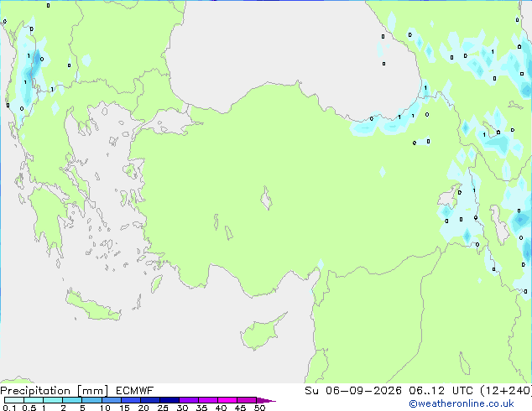Choose the 20 to 25 mm legend swatch
Viewport: 532px width, 411px height.
(149, 400)
